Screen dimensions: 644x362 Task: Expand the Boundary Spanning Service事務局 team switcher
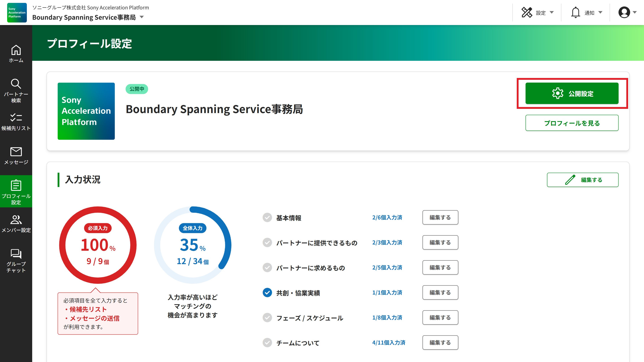coord(142,17)
